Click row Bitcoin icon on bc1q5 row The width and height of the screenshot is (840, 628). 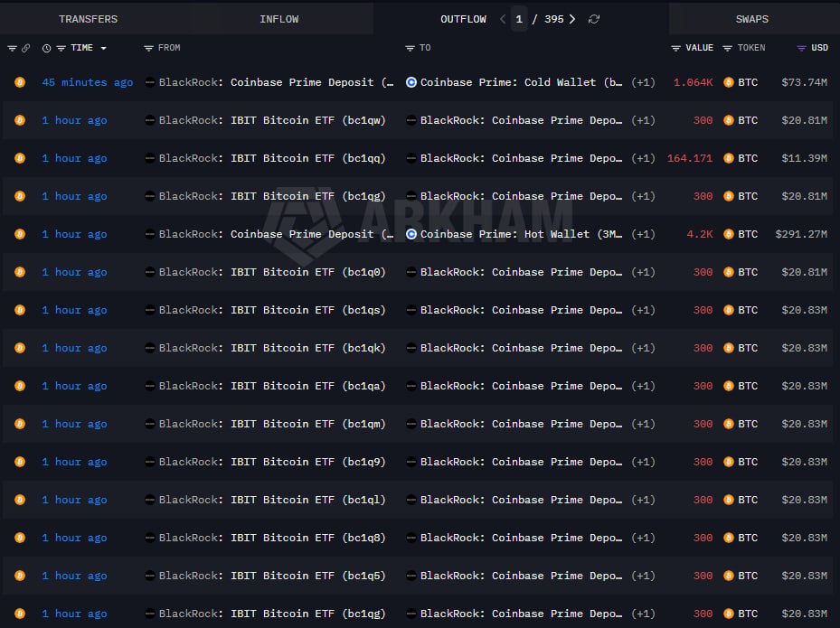click(x=20, y=576)
